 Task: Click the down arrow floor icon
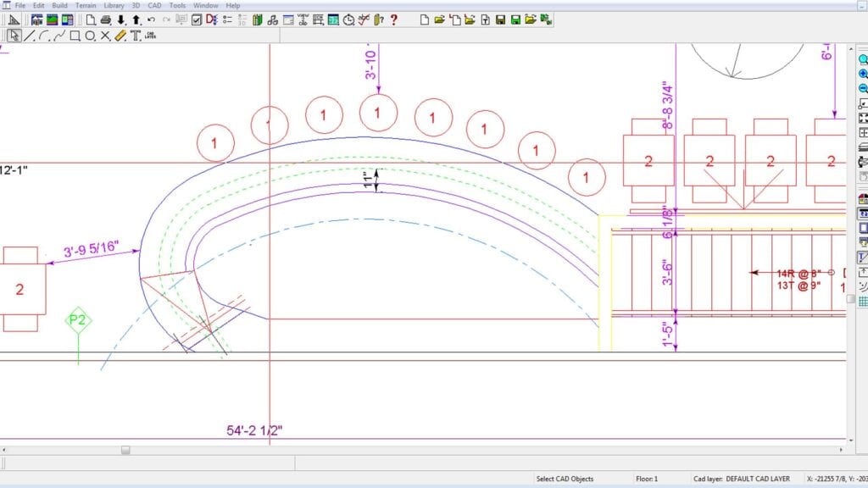121,20
